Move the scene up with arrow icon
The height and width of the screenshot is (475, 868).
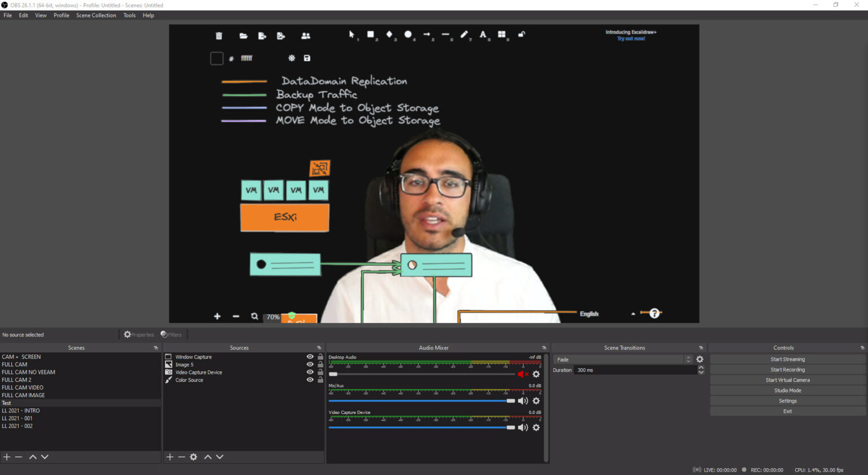pos(33,457)
